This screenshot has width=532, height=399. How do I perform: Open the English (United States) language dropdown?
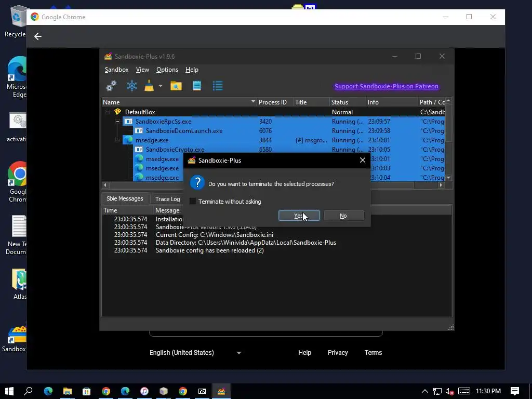195,353
